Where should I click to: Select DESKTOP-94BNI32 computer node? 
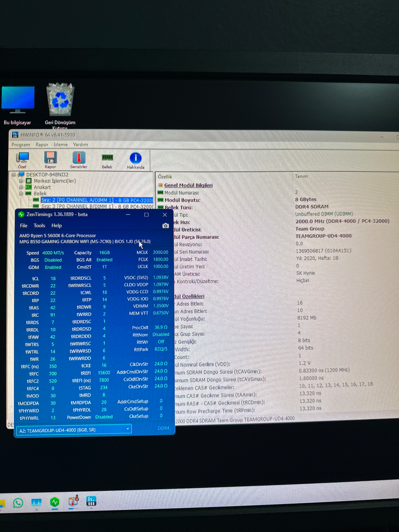(47, 175)
